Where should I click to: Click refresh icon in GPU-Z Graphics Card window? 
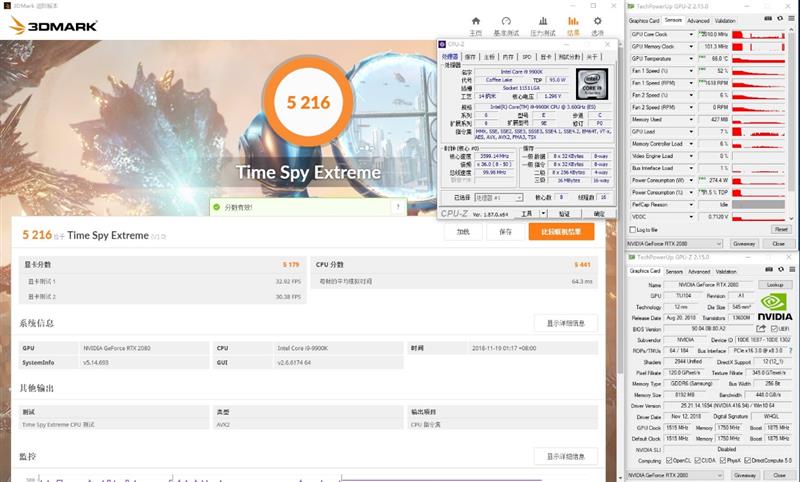tap(781, 270)
